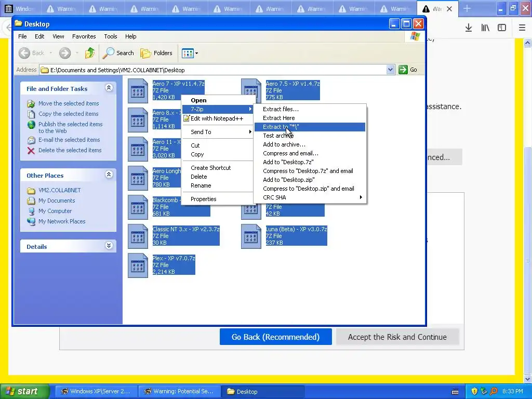This screenshot has width=532, height=399.
Task: Choose Test archive
Action: pyautogui.click(x=310, y=136)
